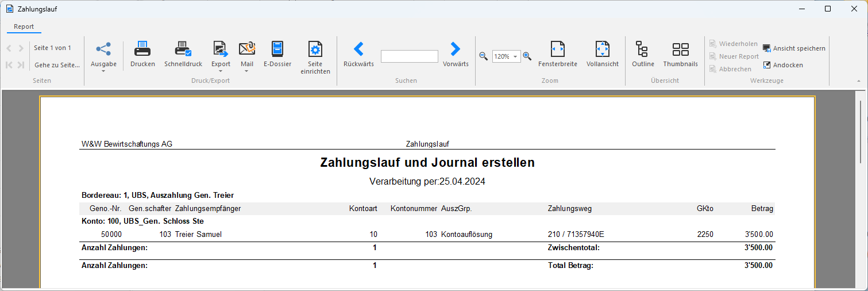Click the Seite 1 von 1 indicator
868x291 pixels.
[52, 48]
